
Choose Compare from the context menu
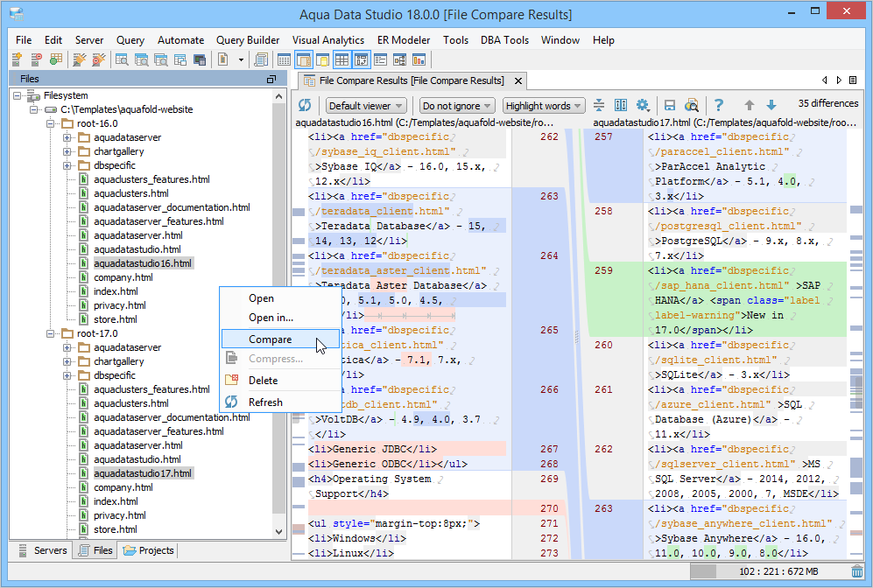tap(270, 339)
